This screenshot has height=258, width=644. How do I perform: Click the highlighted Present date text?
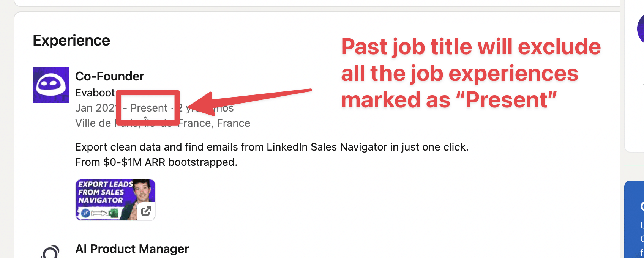point(148,108)
